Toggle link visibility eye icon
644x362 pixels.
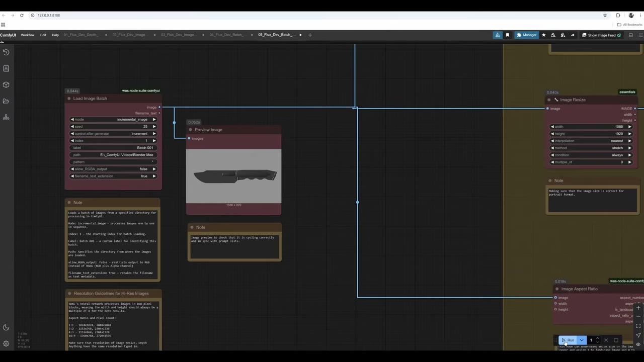click(x=638, y=344)
